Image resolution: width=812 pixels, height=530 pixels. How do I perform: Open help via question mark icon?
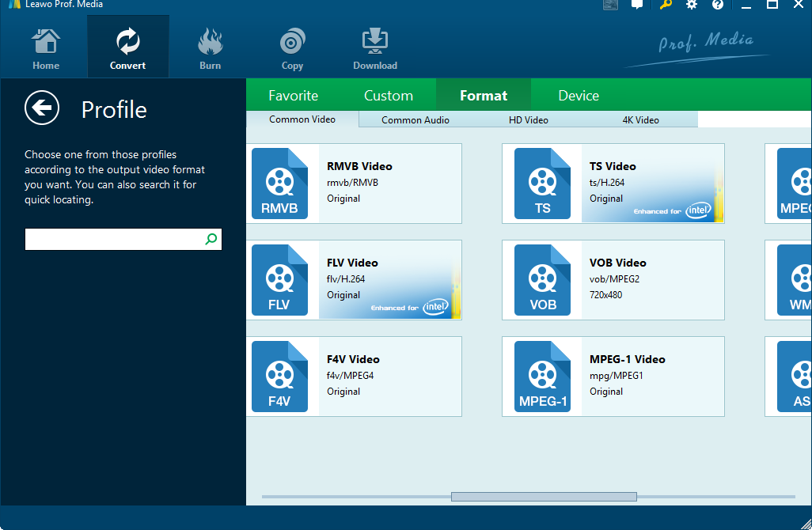(x=718, y=5)
